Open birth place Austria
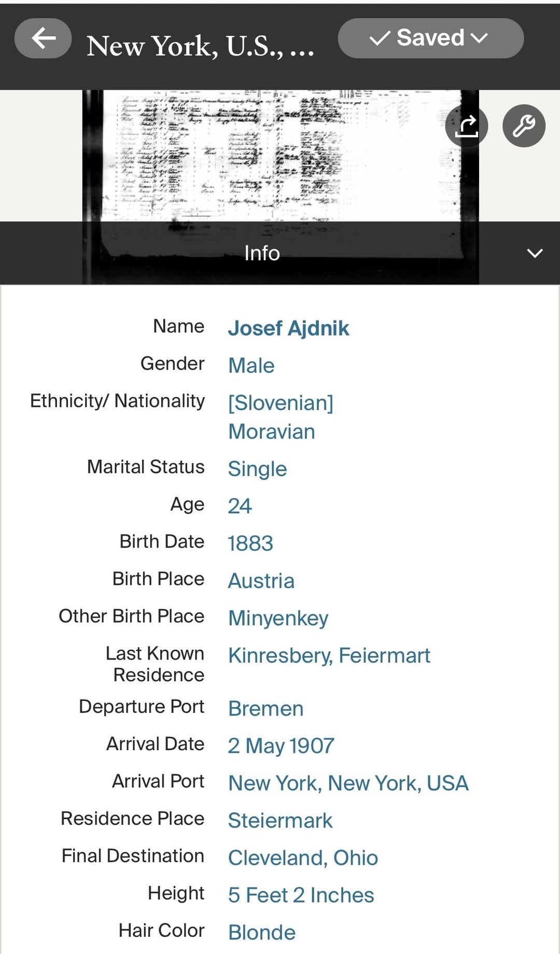Image resolution: width=560 pixels, height=954 pixels. click(x=261, y=581)
